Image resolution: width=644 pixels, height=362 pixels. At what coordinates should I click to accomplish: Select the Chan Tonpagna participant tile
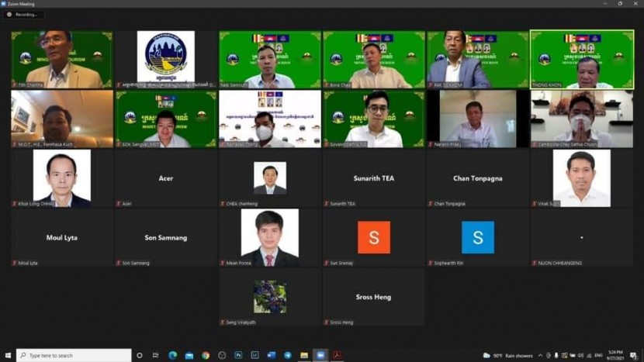click(x=477, y=178)
